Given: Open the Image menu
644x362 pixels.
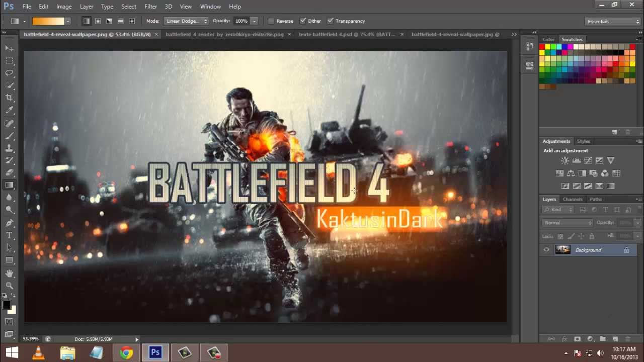Looking at the screenshot, I should [x=64, y=7].
